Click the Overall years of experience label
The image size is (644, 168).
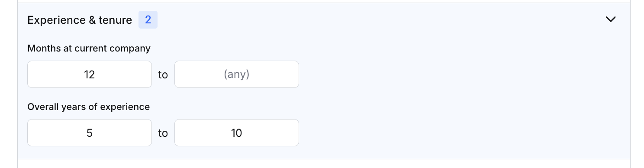tap(88, 107)
